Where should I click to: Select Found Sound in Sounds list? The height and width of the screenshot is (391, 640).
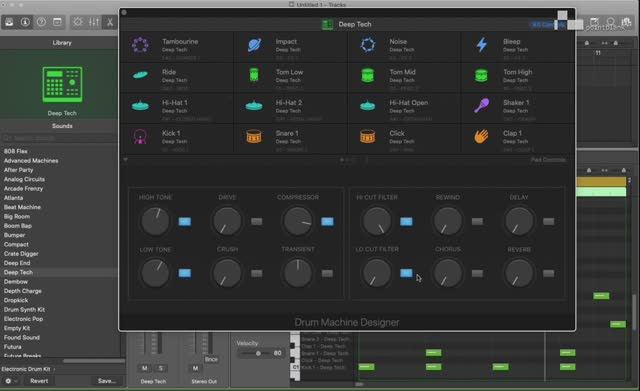pyautogui.click(x=22, y=338)
